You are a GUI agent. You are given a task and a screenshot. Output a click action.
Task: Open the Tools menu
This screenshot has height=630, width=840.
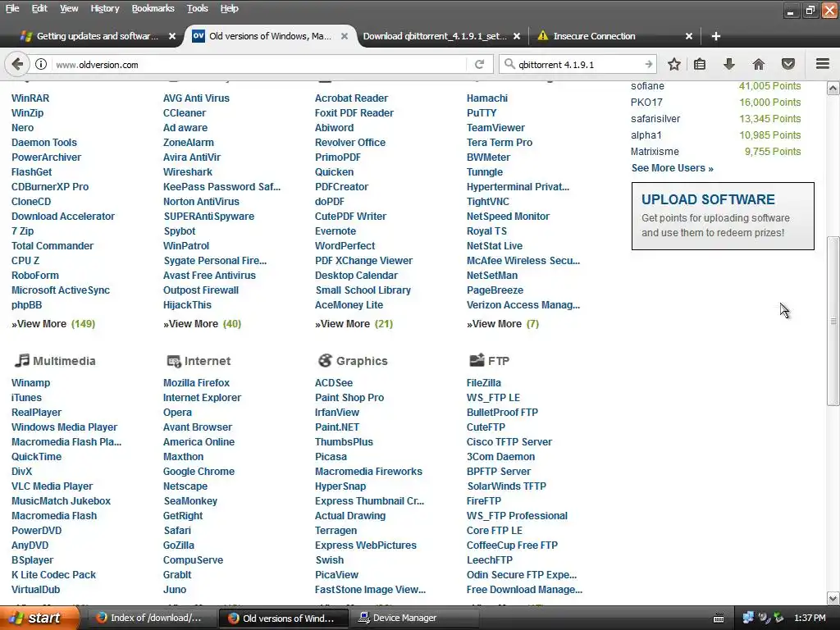click(x=197, y=8)
